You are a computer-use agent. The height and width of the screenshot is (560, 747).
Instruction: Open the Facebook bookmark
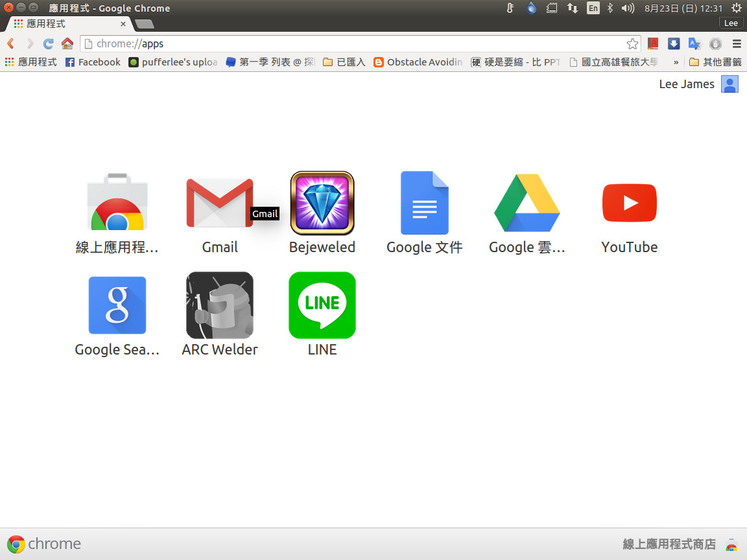pyautogui.click(x=93, y=62)
